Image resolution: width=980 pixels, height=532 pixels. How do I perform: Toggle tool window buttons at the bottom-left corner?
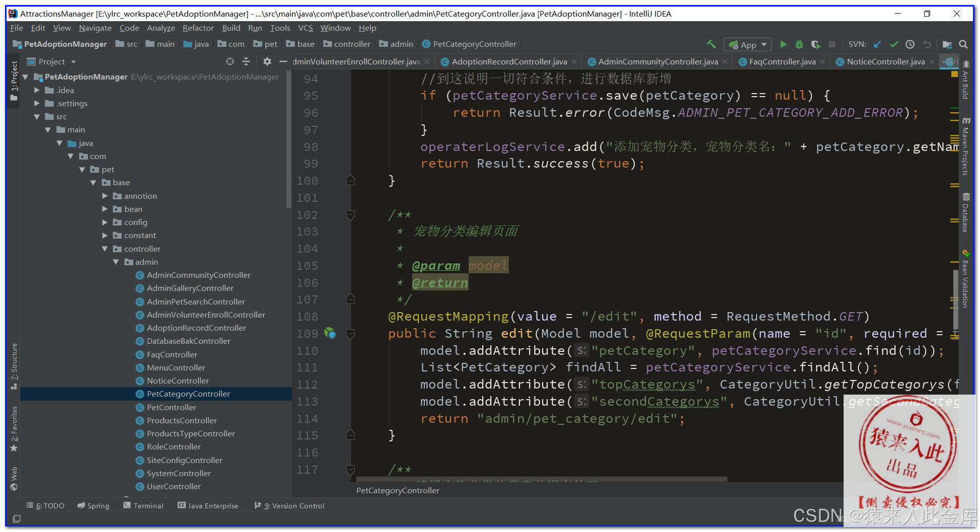(x=17, y=518)
